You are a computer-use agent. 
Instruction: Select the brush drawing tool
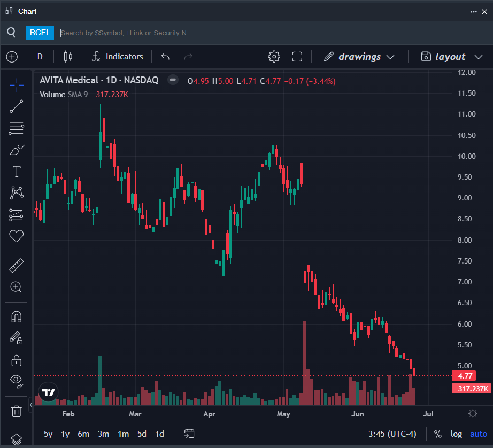click(x=17, y=150)
